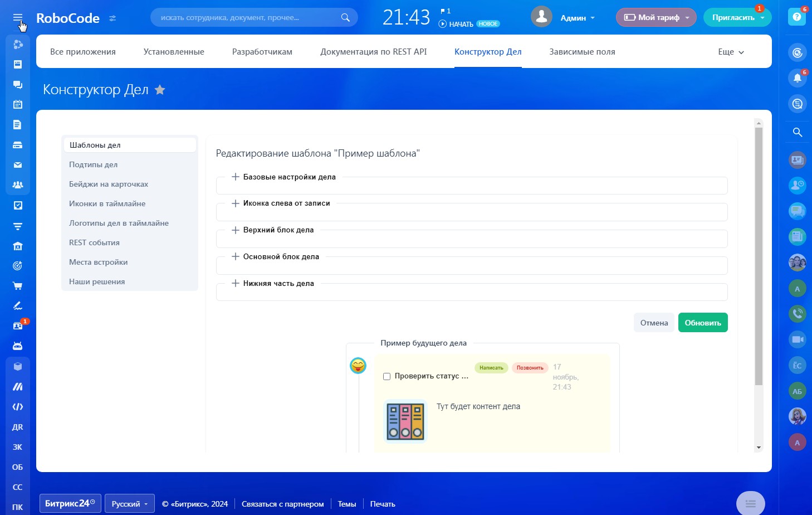Click the search input field
The height and width of the screenshot is (515, 812).
[248, 18]
